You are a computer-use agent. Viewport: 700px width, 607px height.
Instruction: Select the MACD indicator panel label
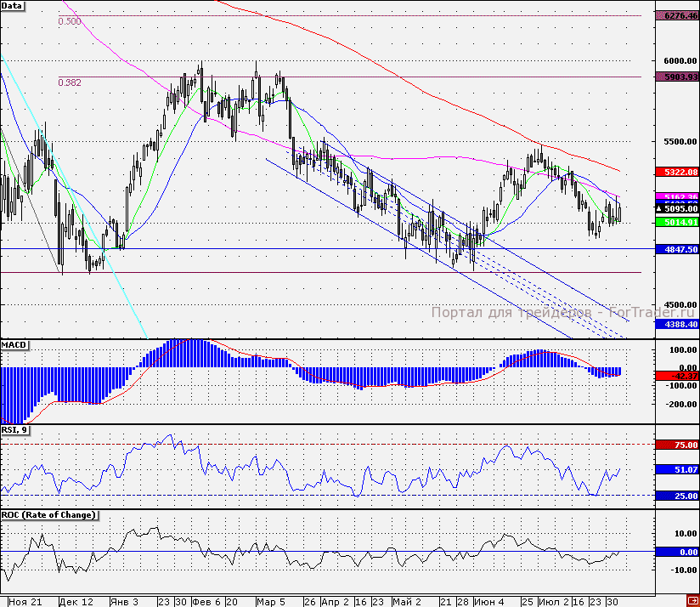click(14, 344)
